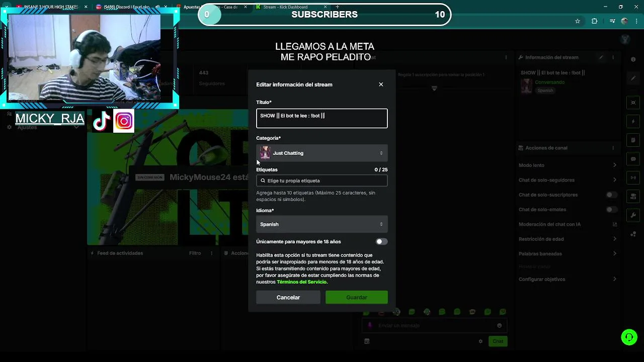Switch to INSANE 3 HOUR HIGH STAKES tab
The height and width of the screenshot is (362, 644).
[50, 7]
